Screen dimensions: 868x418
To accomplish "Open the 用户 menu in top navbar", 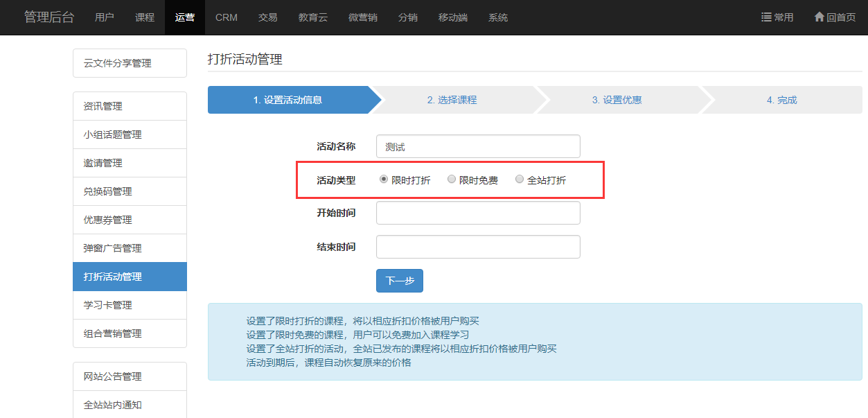I will pyautogui.click(x=105, y=17).
